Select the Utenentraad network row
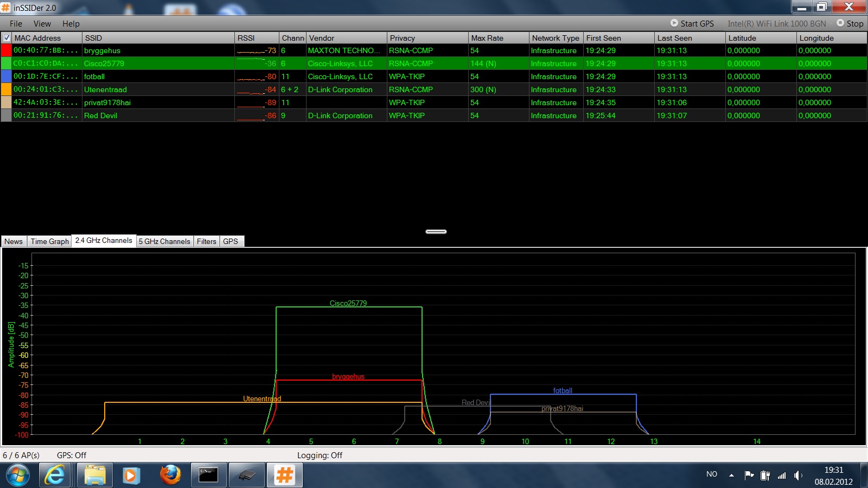 click(434, 89)
